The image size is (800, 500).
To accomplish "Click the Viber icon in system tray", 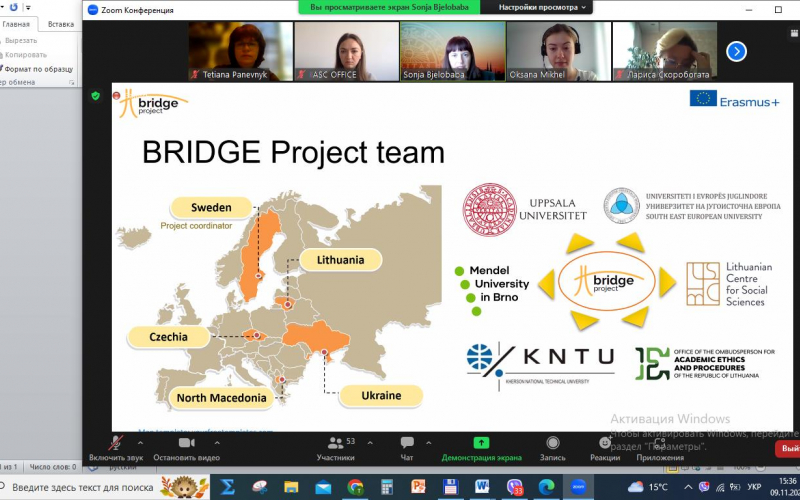I will click(704, 487).
